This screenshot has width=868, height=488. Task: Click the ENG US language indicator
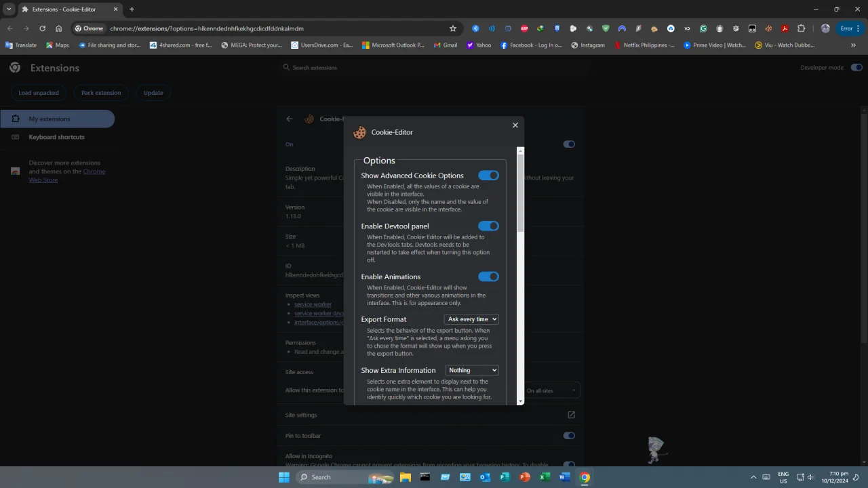pos(783,477)
